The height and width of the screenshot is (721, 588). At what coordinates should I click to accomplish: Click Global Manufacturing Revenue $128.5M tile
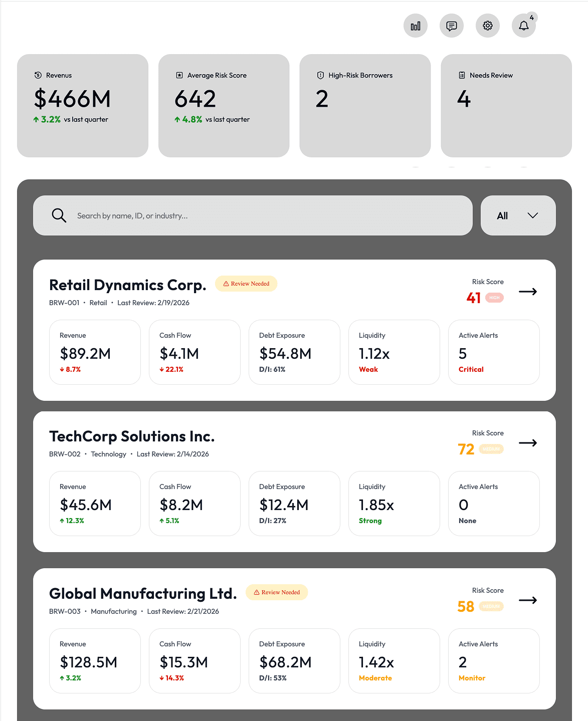click(95, 661)
